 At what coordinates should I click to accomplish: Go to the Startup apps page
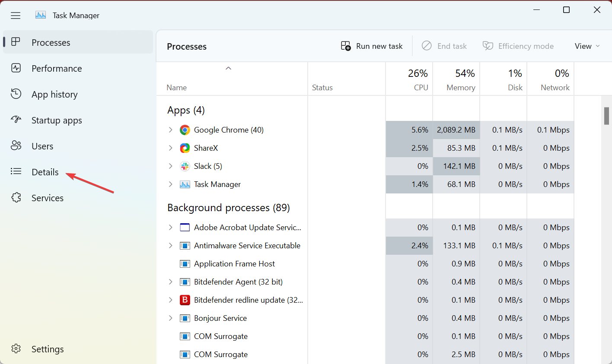[x=78, y=120]
